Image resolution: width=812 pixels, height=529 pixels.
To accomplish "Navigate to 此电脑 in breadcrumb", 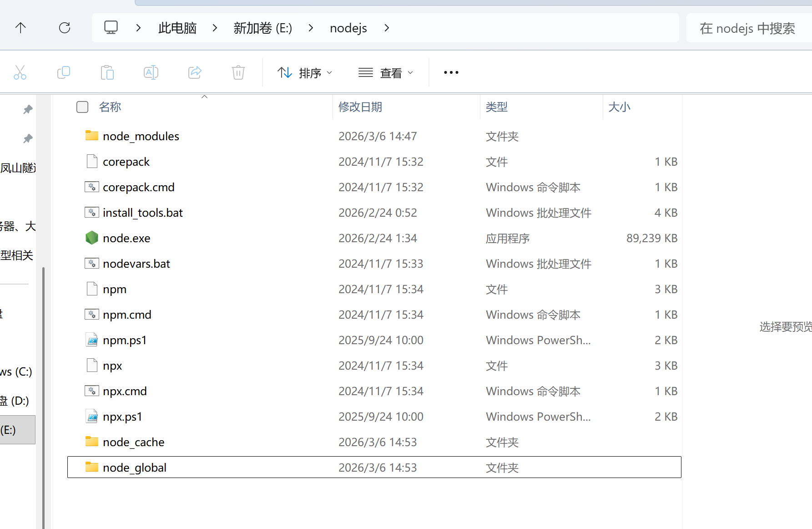I will click(x=177, y=28).
